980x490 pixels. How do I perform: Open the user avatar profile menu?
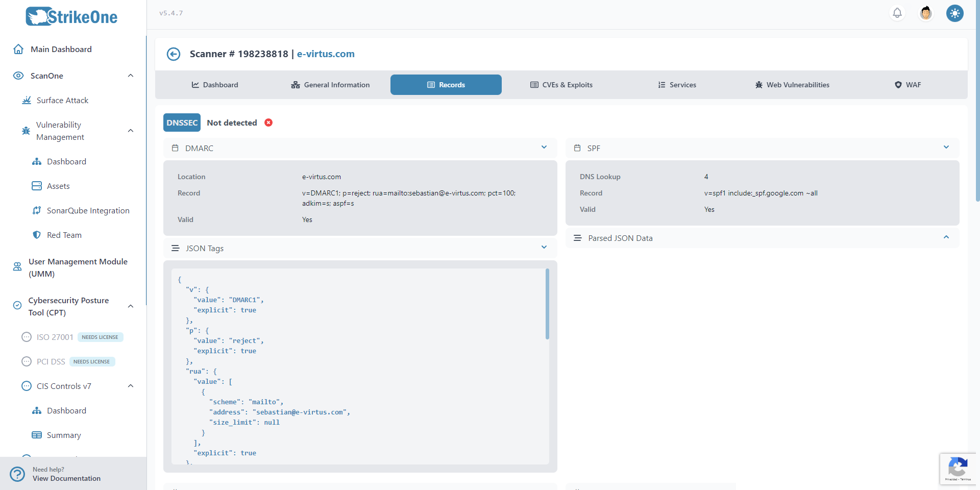[x=925, y=13]
